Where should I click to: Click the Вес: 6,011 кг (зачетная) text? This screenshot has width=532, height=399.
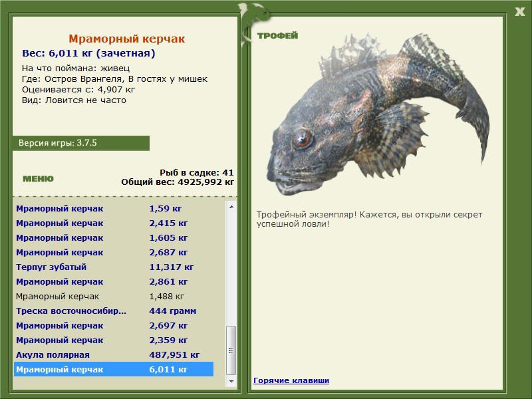tap(88, 53)
